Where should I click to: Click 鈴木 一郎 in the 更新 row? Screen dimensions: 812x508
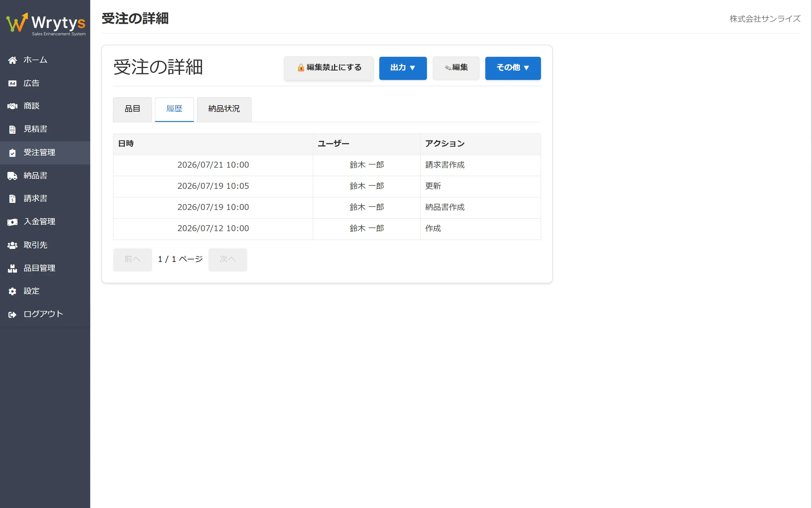[x=367, y=186]
